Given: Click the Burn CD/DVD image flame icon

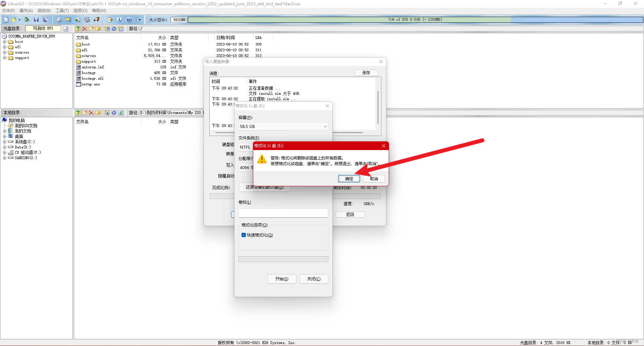Looking at the screenshot, I should pos(96,20).
